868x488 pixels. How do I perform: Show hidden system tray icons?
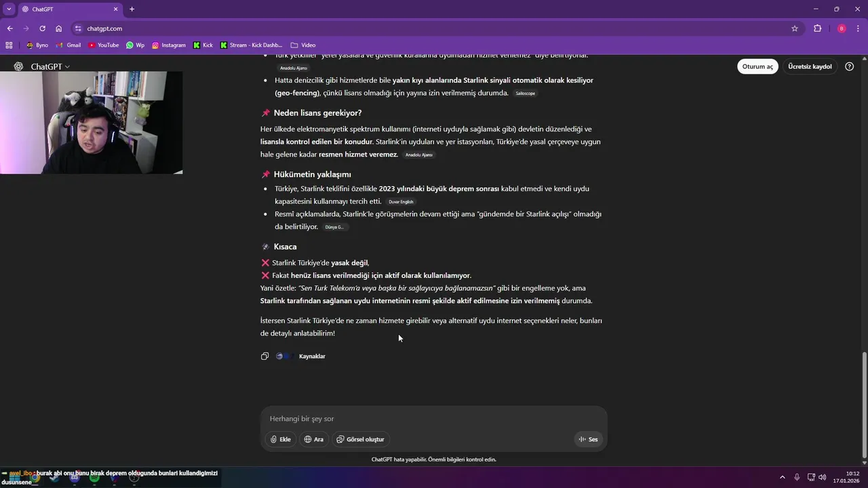click(x=782, y=477)
